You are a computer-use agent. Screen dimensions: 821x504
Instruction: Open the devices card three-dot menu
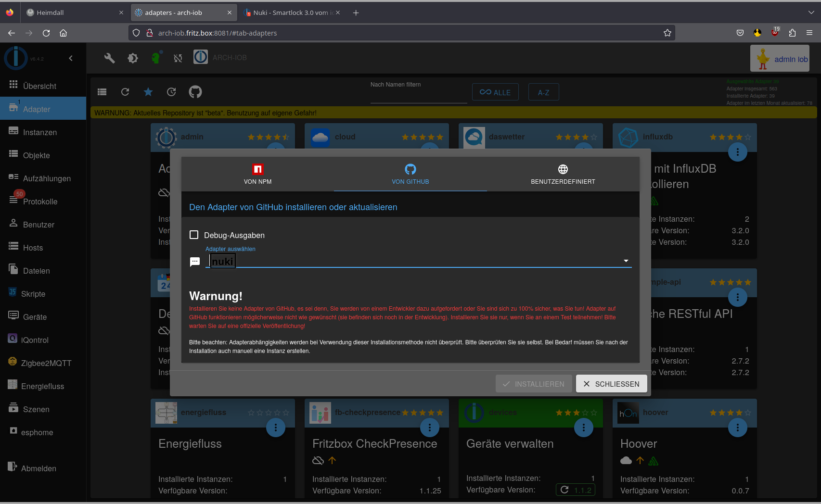pyautogui.click(x=584, y=428)
